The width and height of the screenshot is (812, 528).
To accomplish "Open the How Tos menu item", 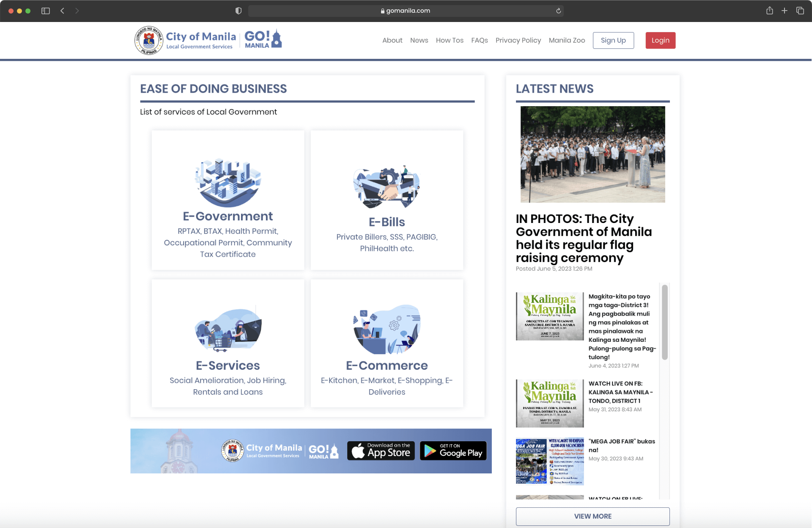I will click(x=450, y=40).
